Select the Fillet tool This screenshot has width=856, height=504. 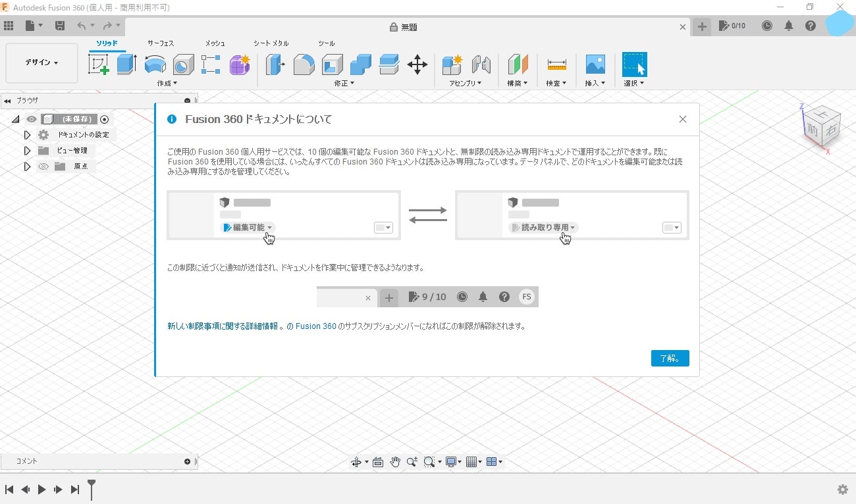pyautogui.click(x=304, y=64)
